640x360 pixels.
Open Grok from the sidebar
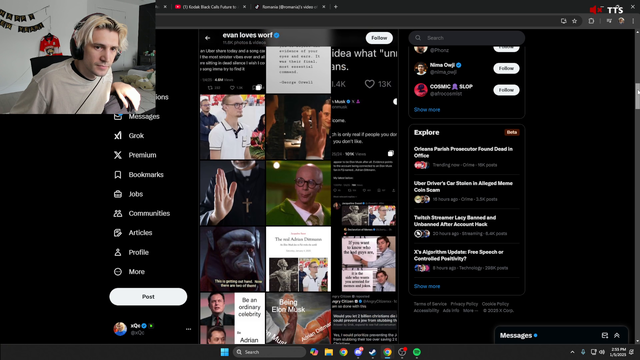[x=129, y=136]
